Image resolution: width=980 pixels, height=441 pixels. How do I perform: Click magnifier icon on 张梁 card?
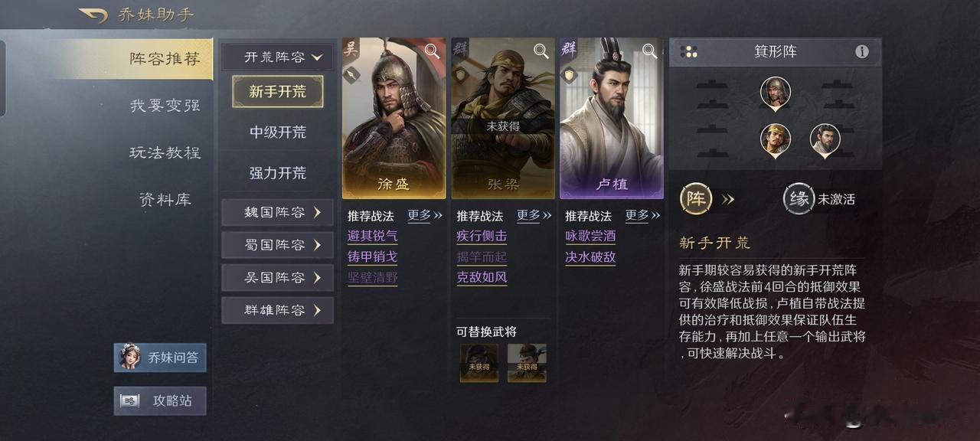pyautogui.click(x=541, y=51)
